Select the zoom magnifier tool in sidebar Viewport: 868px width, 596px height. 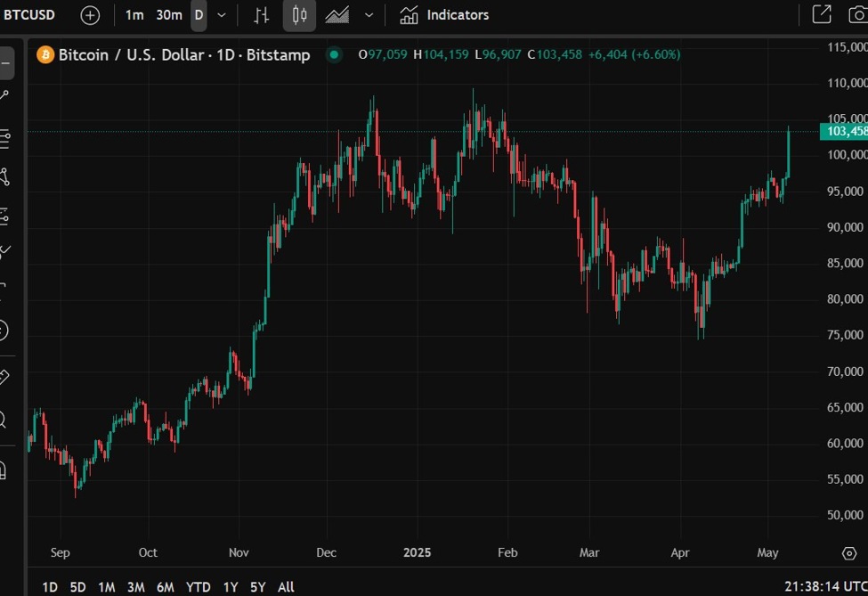(x=3, y=420)
